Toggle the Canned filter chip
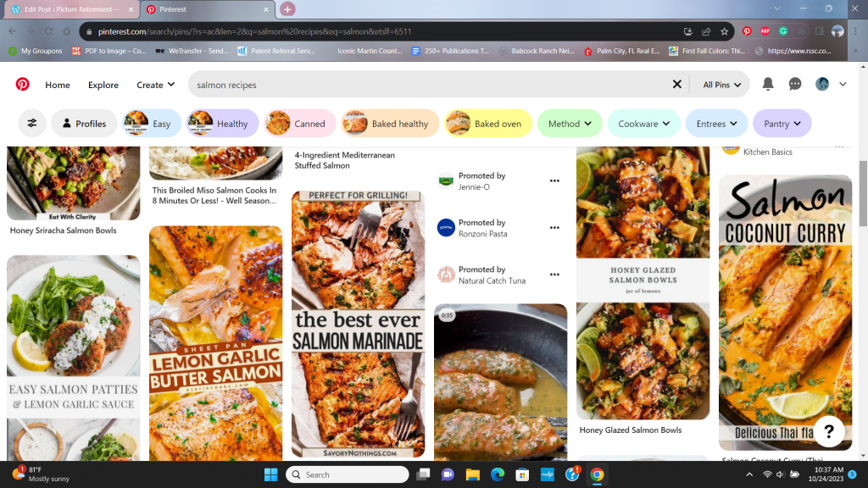This screenshot has width=868, height=488. pos(299,124)
